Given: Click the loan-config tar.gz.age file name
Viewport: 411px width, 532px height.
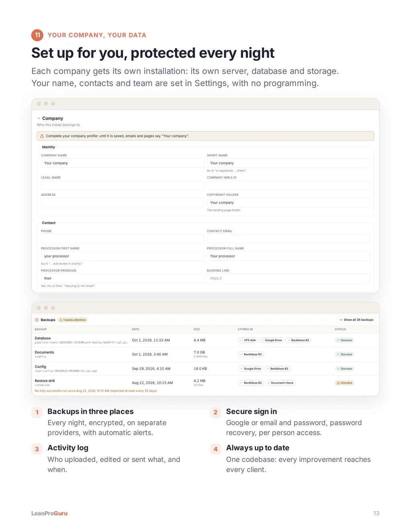Looking at the screenshot, I should pos(66,371).
